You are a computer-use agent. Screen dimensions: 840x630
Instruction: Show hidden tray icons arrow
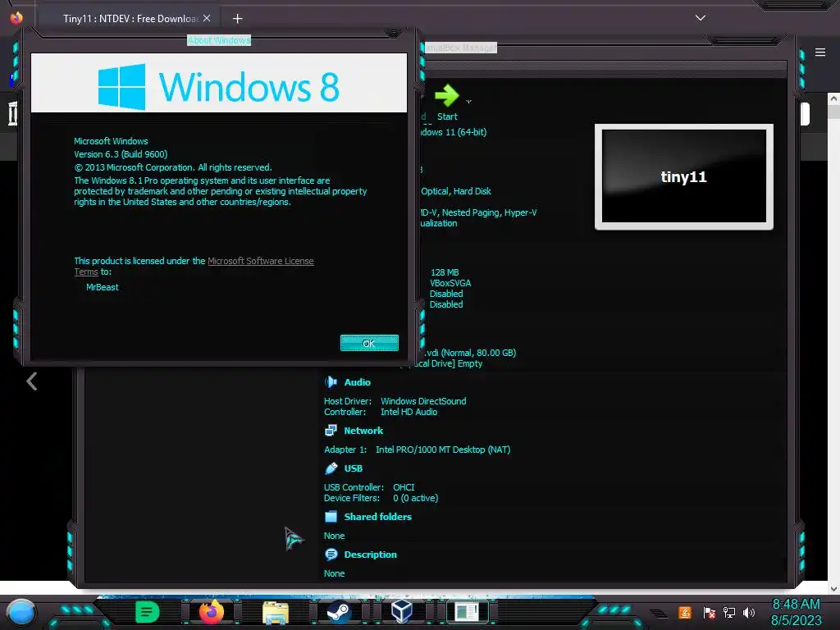coord(660,614)
